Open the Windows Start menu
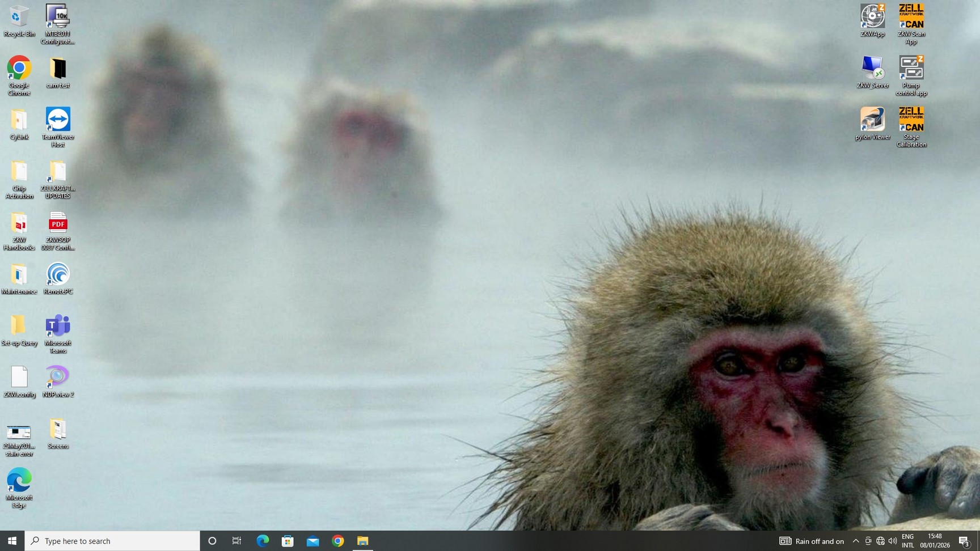 point(12,541)
